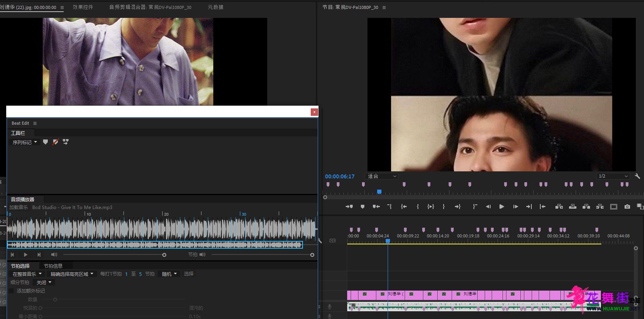Open the 适合 zoom level dropdown

(x=382, y=176)
